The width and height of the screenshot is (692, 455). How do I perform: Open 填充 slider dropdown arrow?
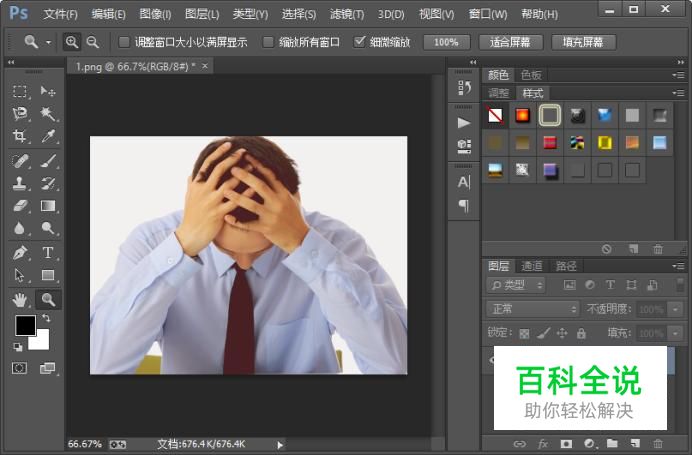coord(675,333)
